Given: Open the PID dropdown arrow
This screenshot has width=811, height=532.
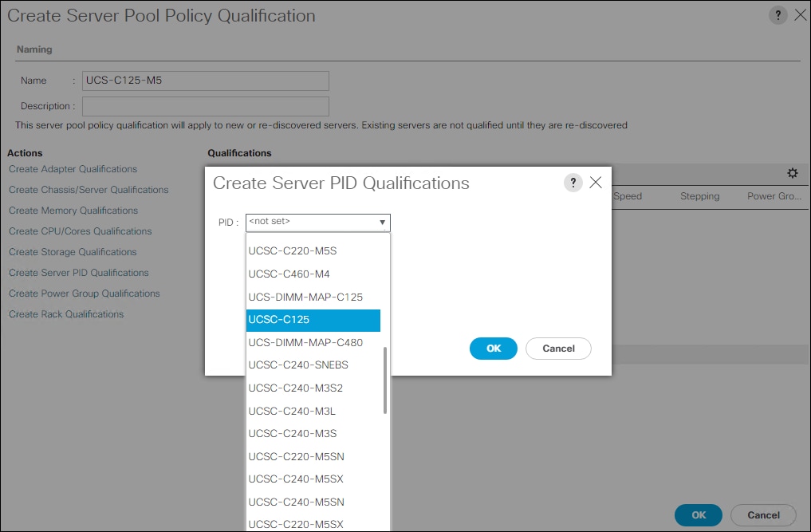Looking at the screenshot, I should point(382,223).
